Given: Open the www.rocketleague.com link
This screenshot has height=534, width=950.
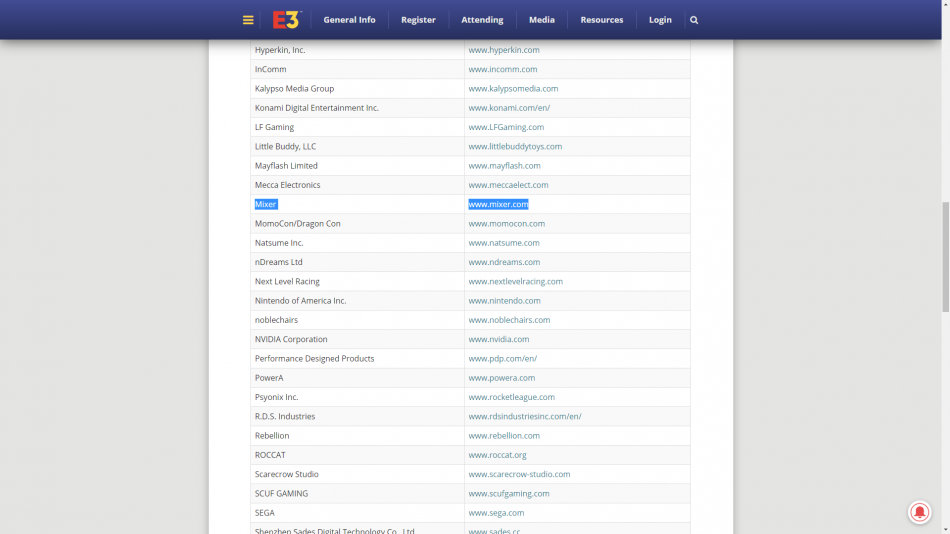Looking at the screenshot, I should coord(511,397).
